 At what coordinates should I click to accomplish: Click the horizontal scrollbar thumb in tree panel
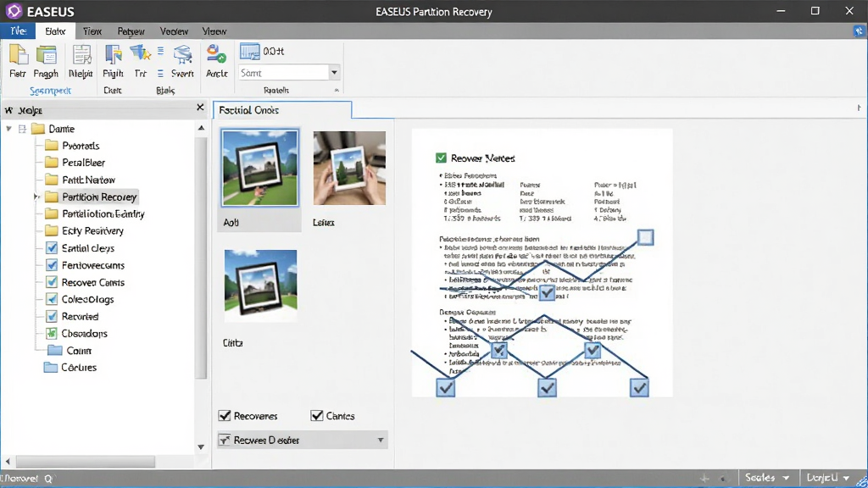pos(86,461)
